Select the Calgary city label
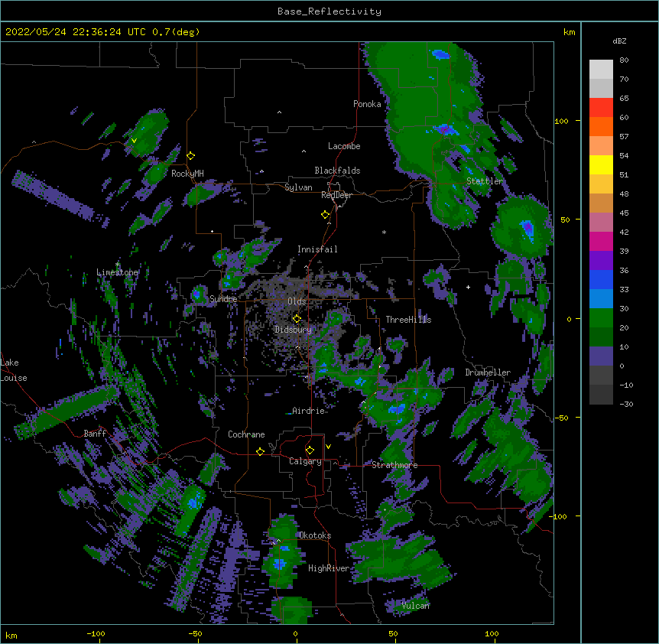The image size is (659, 644). [x=305, y=461]
